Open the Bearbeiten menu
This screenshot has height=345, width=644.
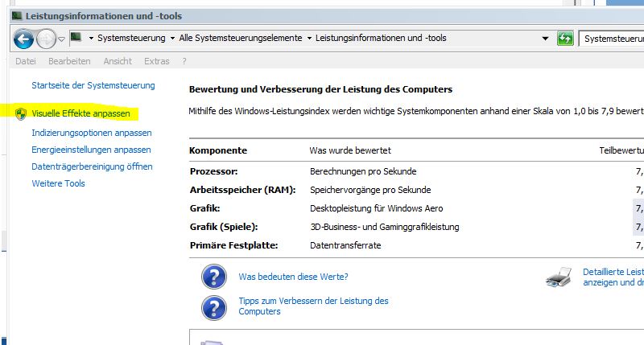(x=69, y=61)
